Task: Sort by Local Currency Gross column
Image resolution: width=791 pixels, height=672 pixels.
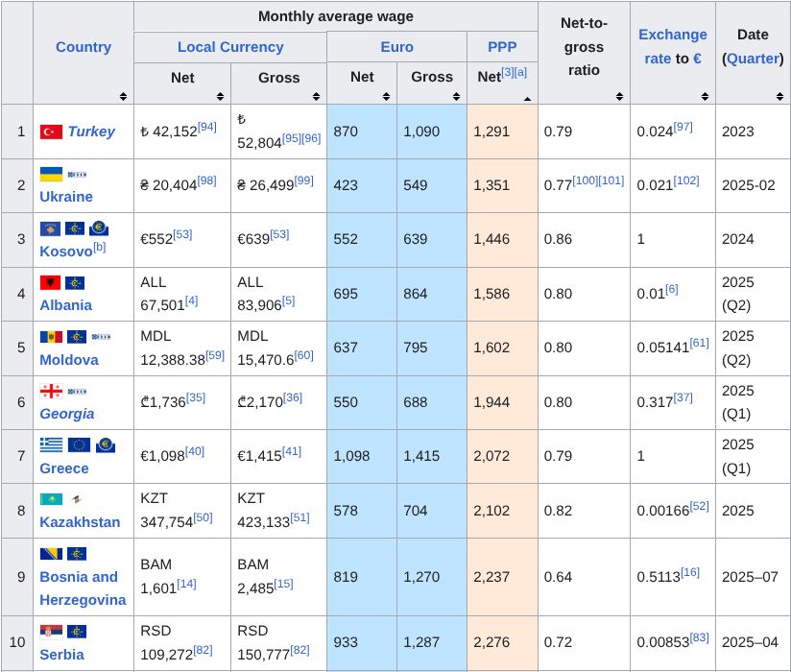Action: [x=316, y=96]
